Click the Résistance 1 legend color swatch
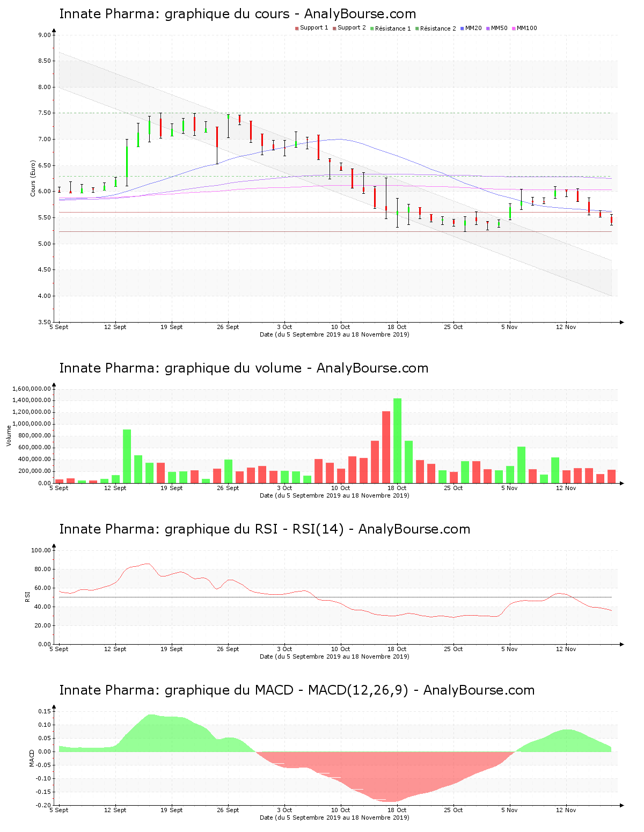 click(372, 28)
